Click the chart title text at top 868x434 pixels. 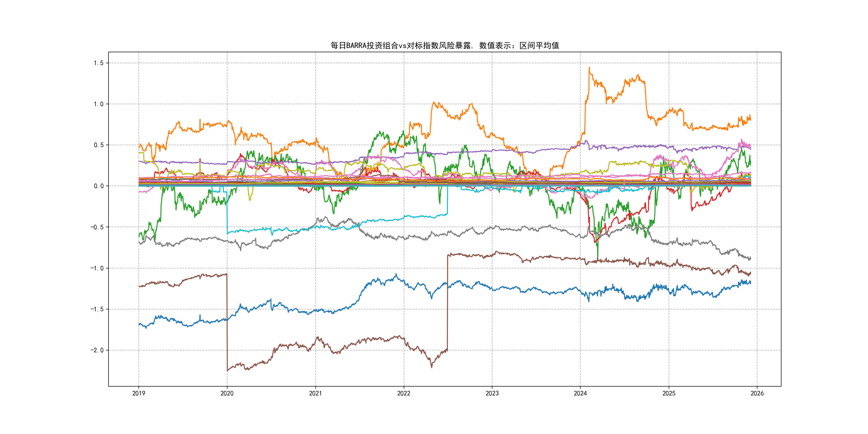pos(444,46)
